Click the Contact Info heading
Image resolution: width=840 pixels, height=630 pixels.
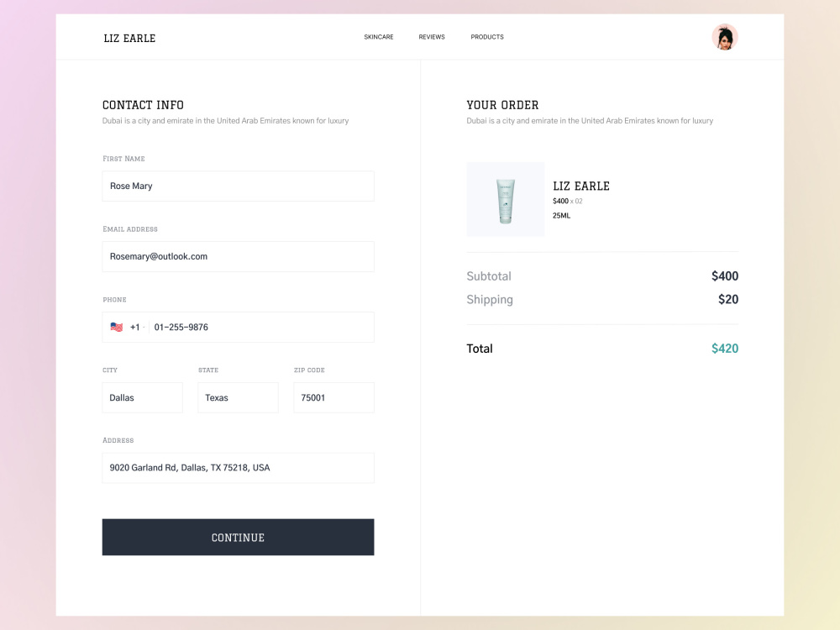[x=143, y=105]
